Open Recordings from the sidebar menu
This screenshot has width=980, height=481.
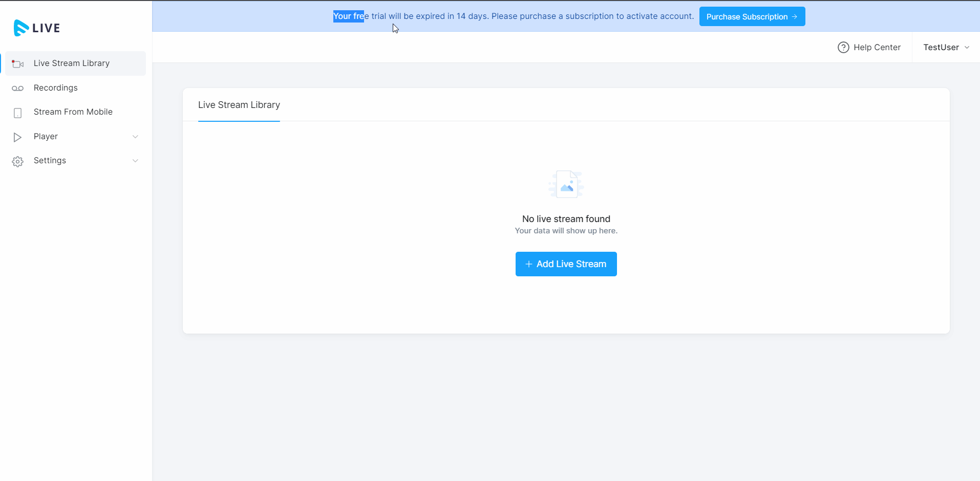(56, 88)
